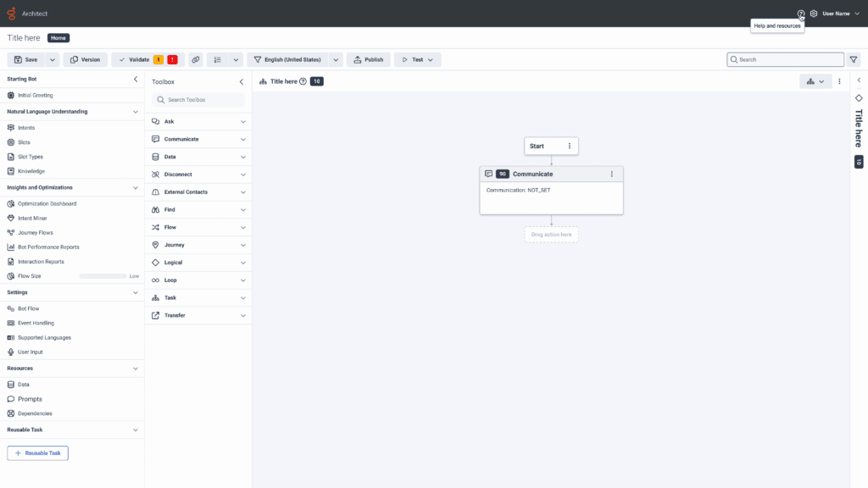Open the Help and resources icon
Viewport: 868px width, 488px height.
[801, 14]
